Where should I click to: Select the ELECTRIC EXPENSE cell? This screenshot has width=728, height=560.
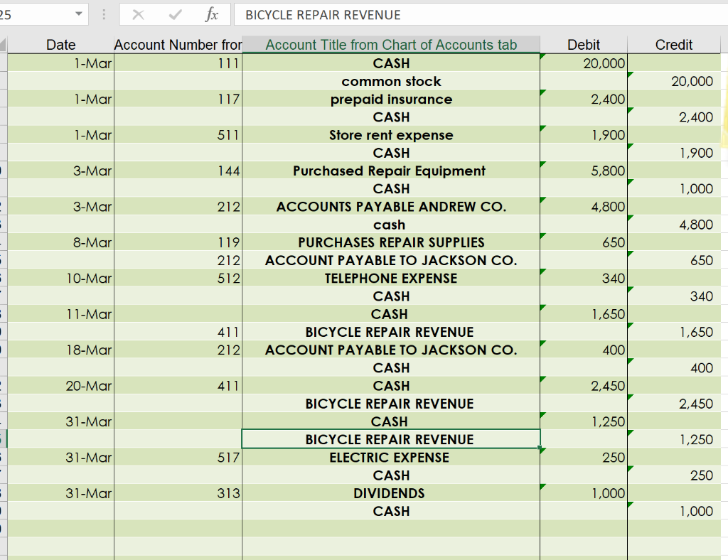tap(391, 457)
